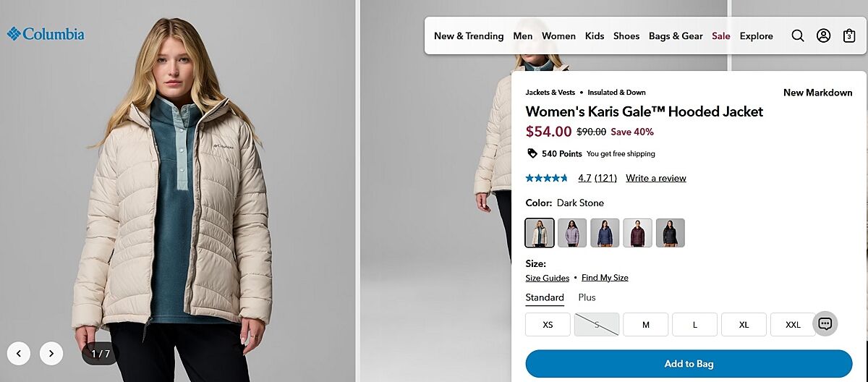Go to Columbia home via logo
Viewport: 868px width, 382px height.
pyautogui.click(x=46, y=34)
